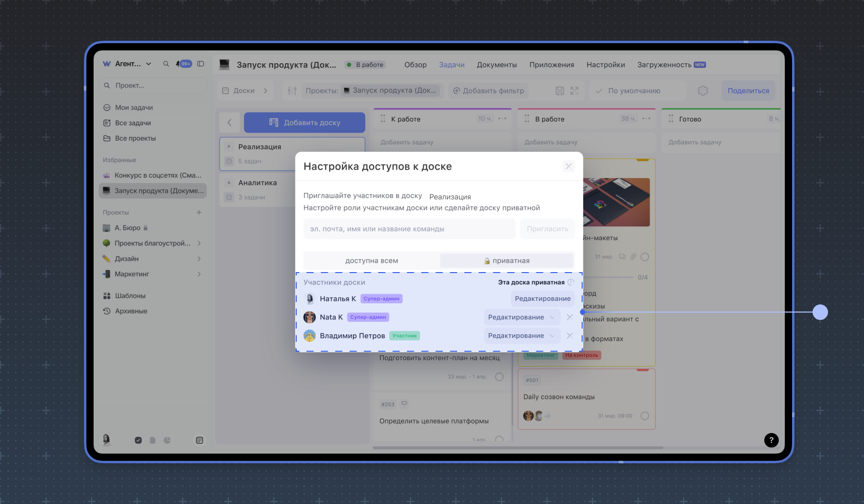
Task: Click the help question mark button
Action: coord(771,440)
